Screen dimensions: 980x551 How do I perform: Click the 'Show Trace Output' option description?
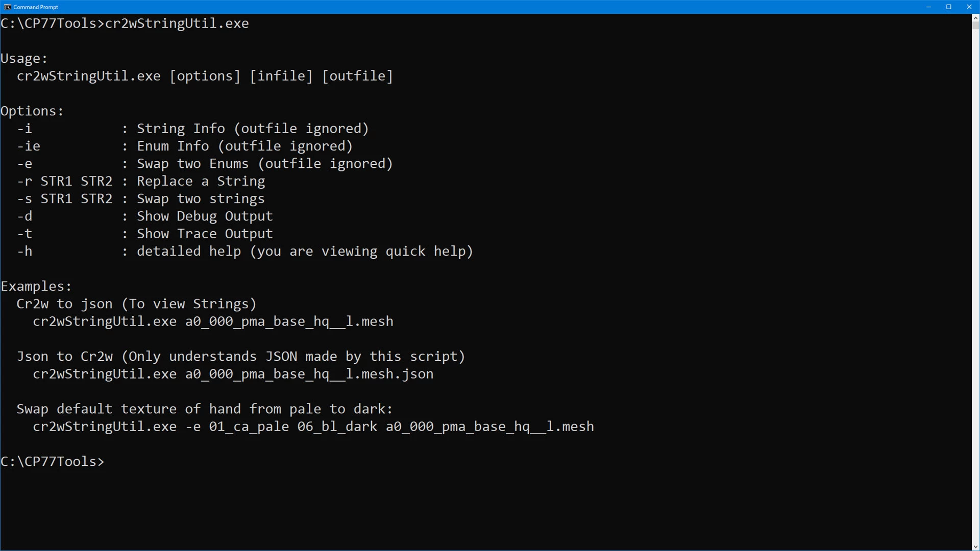(x=205, y=234)
